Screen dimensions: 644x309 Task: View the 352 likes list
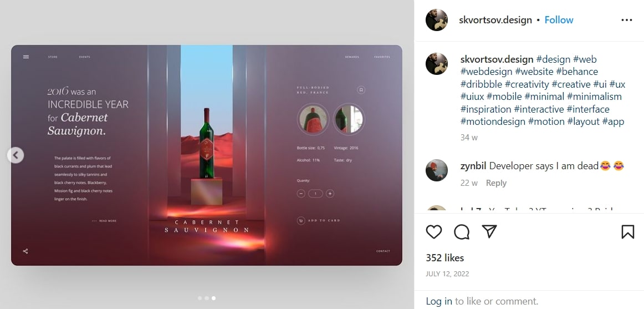tap(445, 258)
